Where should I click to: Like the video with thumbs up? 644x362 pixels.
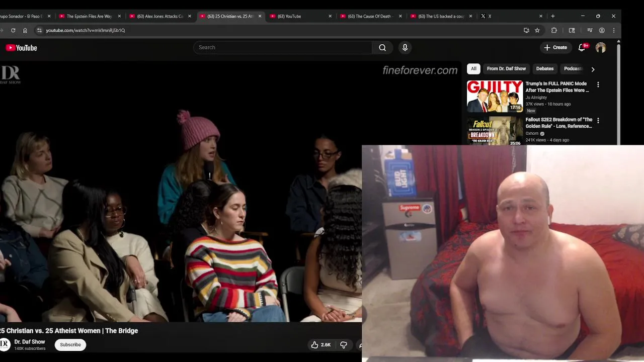[x=320, y=344]
